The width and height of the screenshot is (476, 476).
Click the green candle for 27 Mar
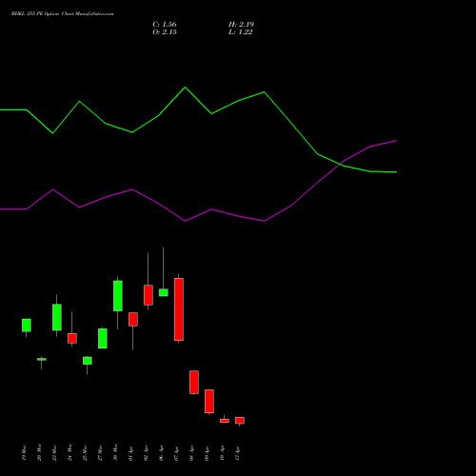(103, 338)
